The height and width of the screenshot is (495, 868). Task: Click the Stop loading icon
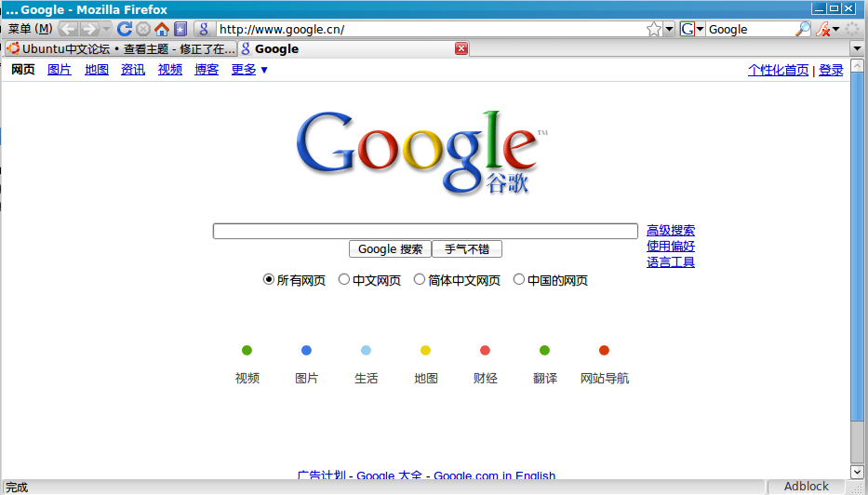143,29
